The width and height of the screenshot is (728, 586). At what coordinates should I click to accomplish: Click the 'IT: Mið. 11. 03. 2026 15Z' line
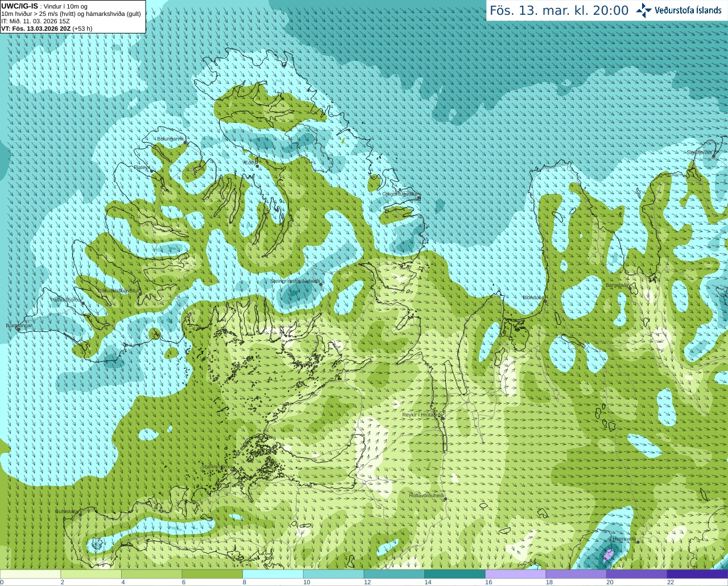pos(35,21)
